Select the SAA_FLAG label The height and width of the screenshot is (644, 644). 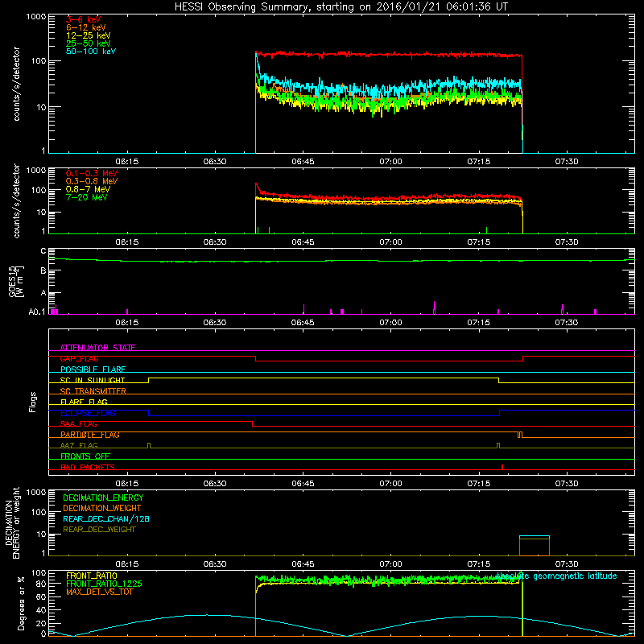click(x=79, y=423)
